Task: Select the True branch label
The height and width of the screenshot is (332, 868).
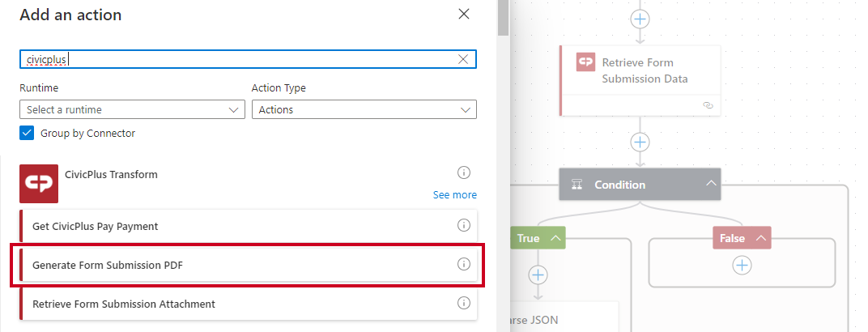Action: coord(528,238)
